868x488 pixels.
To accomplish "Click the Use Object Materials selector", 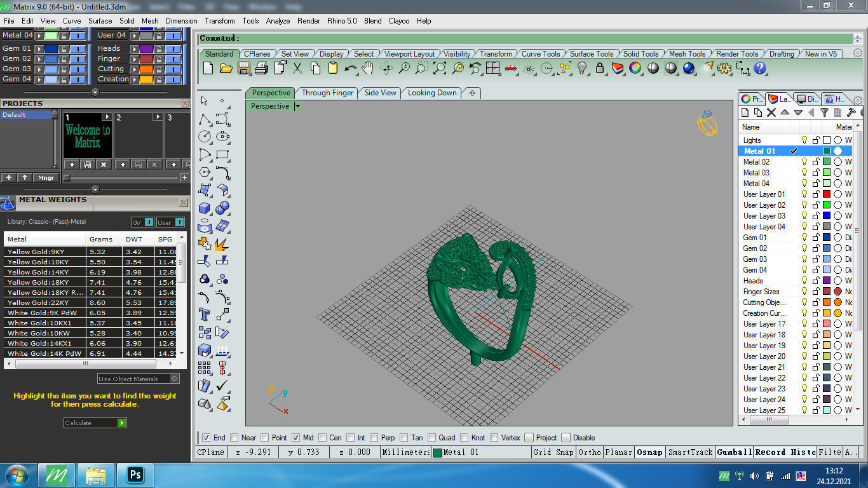I will (139, 379).
